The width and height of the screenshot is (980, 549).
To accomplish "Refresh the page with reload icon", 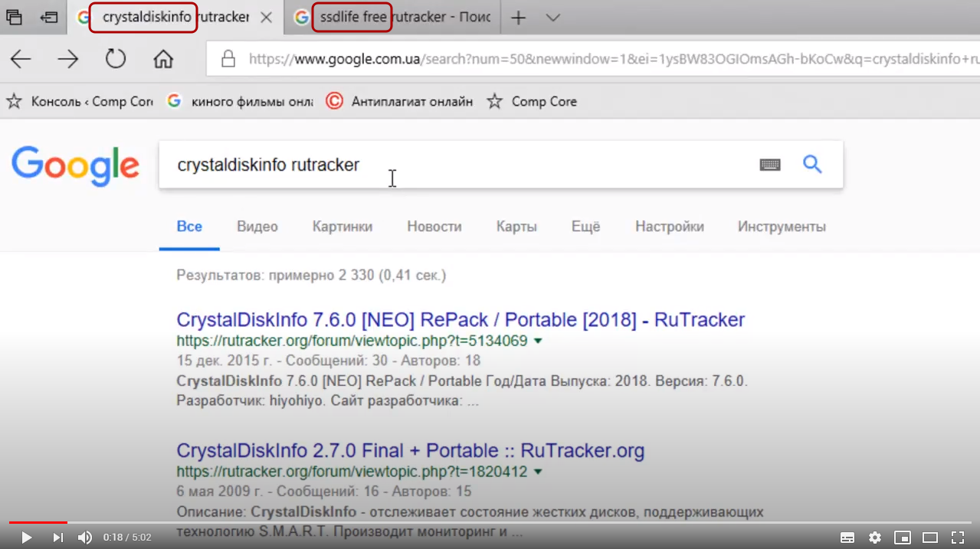I will pos(116,60).
